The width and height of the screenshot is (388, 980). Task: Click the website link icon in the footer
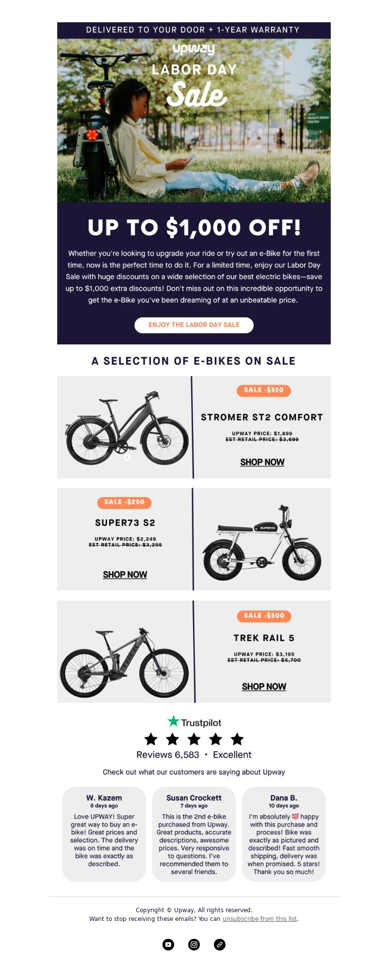point(220,944)
